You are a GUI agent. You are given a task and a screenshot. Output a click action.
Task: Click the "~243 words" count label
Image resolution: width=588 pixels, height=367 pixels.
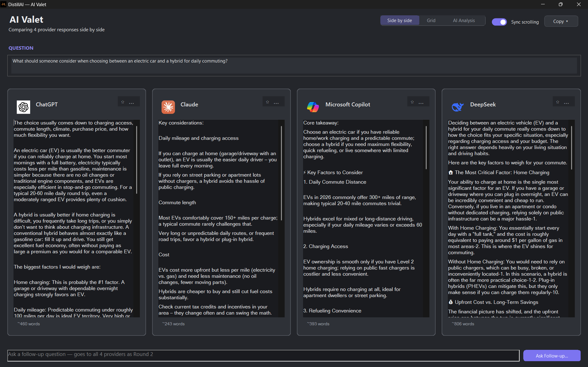point(173,324)
